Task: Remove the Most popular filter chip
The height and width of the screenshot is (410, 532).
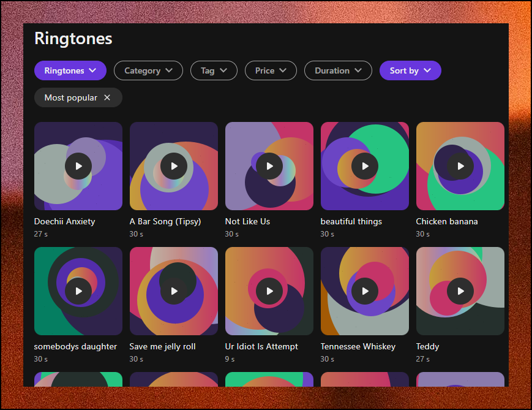Action: point(107,97)
